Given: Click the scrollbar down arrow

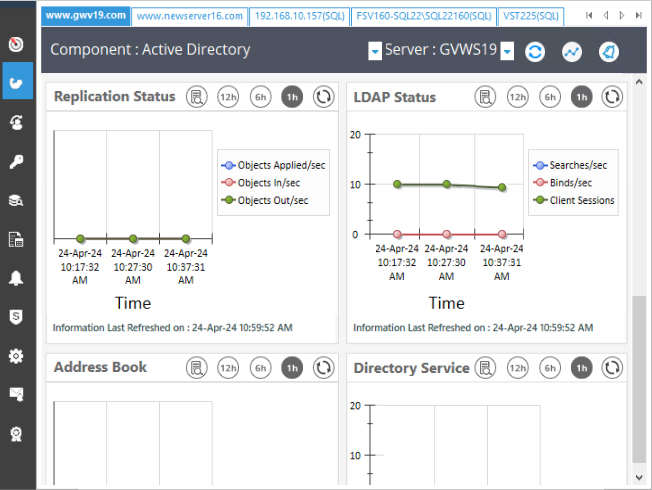Looking at the screenshot, I should coord(639,478).
